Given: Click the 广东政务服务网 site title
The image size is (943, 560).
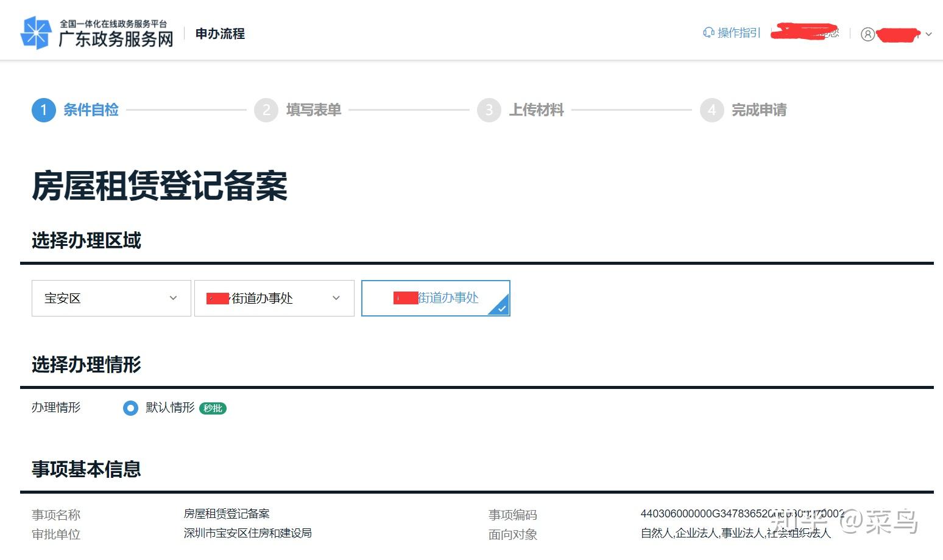Looking at the screenshot, I should (x=116, y=40).
